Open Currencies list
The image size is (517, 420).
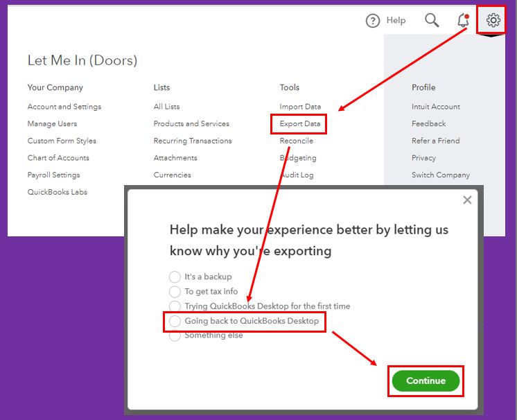[x=172, y=175]
